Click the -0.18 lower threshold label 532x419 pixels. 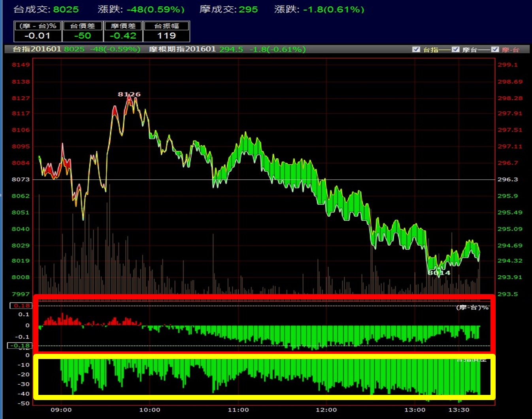point(20,346)
